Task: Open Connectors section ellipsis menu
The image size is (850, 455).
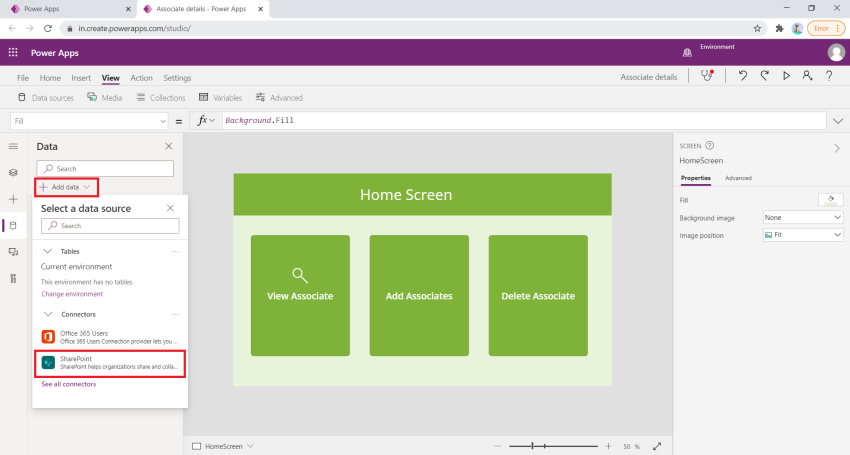Action: [x=175, y=315]
